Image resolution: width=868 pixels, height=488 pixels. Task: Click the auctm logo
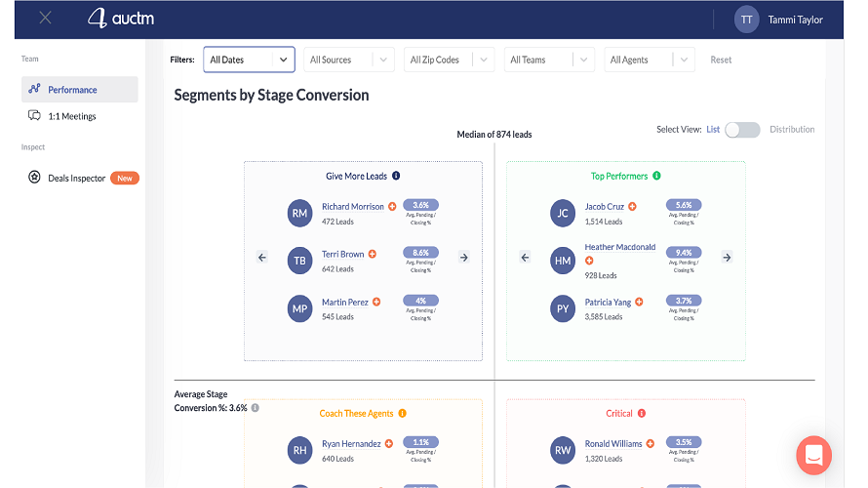[121, 19]
